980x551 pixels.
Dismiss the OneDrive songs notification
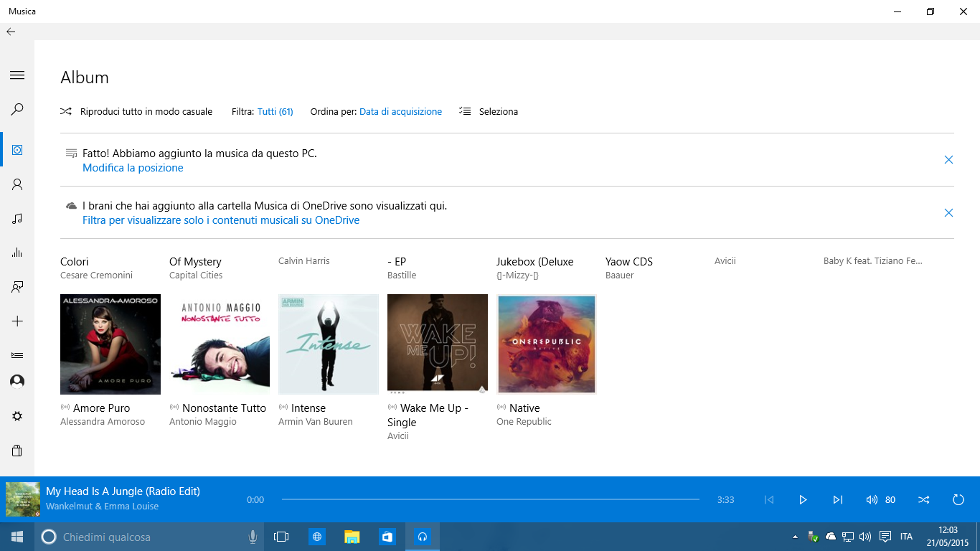[x=948, y=212]
